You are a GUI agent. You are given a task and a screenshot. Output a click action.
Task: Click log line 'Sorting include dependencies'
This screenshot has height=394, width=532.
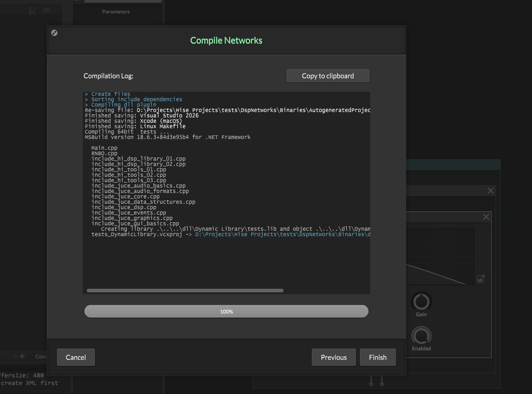133,99
